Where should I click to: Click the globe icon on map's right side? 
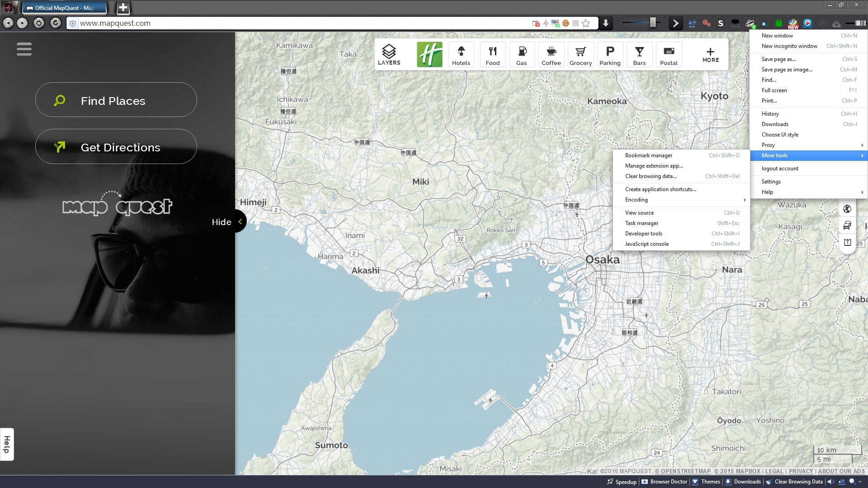[847, 209]
